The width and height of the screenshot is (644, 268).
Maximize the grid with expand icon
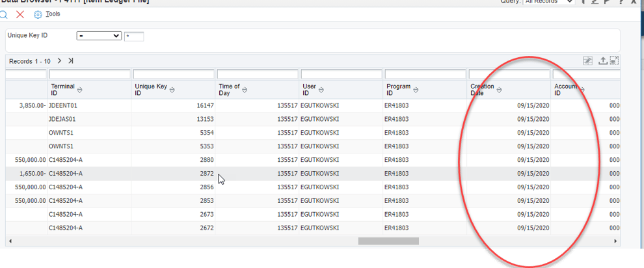tap(613, 60)
